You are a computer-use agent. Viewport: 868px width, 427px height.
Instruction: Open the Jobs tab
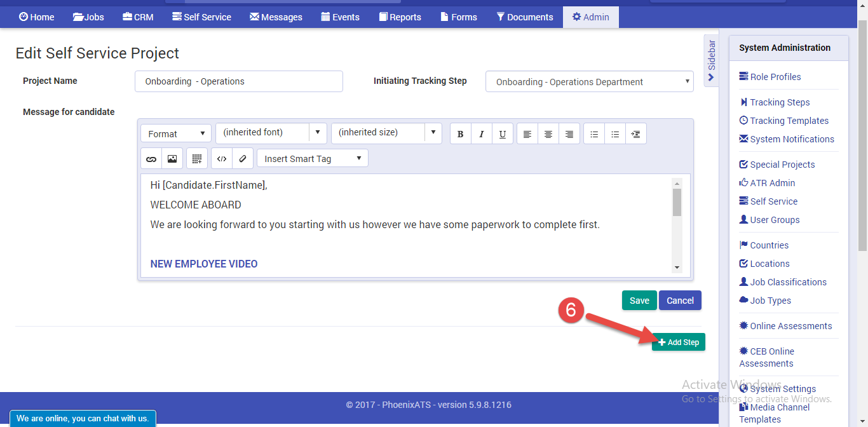[88, 17]
